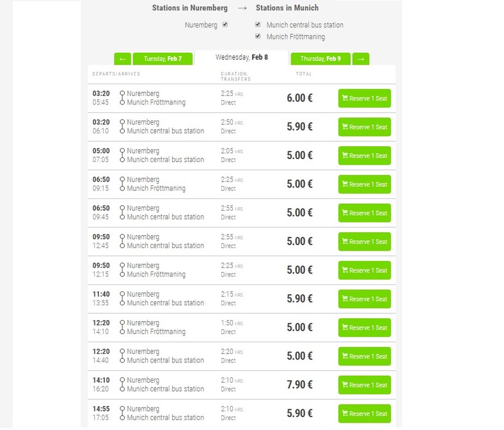The width and height of the screenshot is (504, 430).
Task: Switch to the Thursday, Feb 9 tab
Action: pos(320,59)
